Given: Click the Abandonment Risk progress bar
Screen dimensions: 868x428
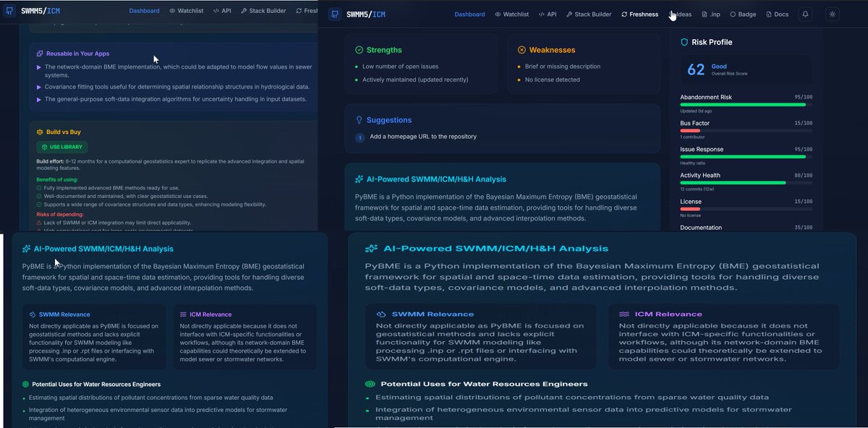Looking at the screenshot, I should click(x=746, y=104).
